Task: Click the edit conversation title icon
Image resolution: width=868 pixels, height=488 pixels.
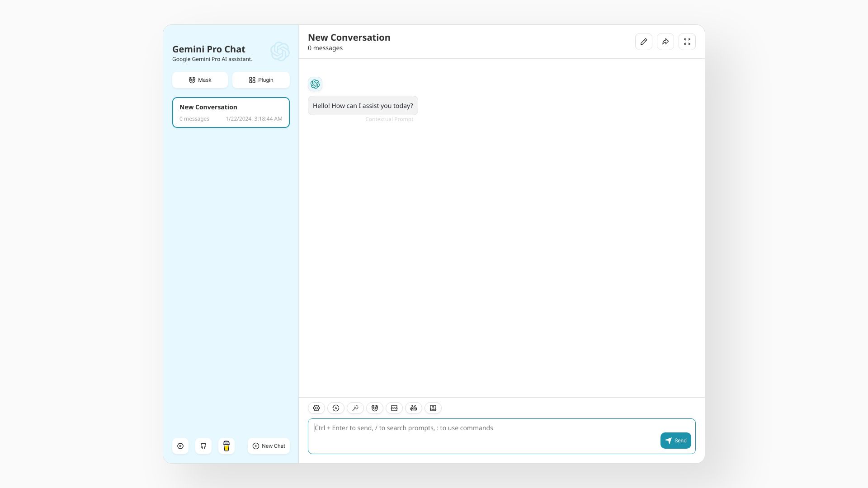Action: [x=643, y=41]
